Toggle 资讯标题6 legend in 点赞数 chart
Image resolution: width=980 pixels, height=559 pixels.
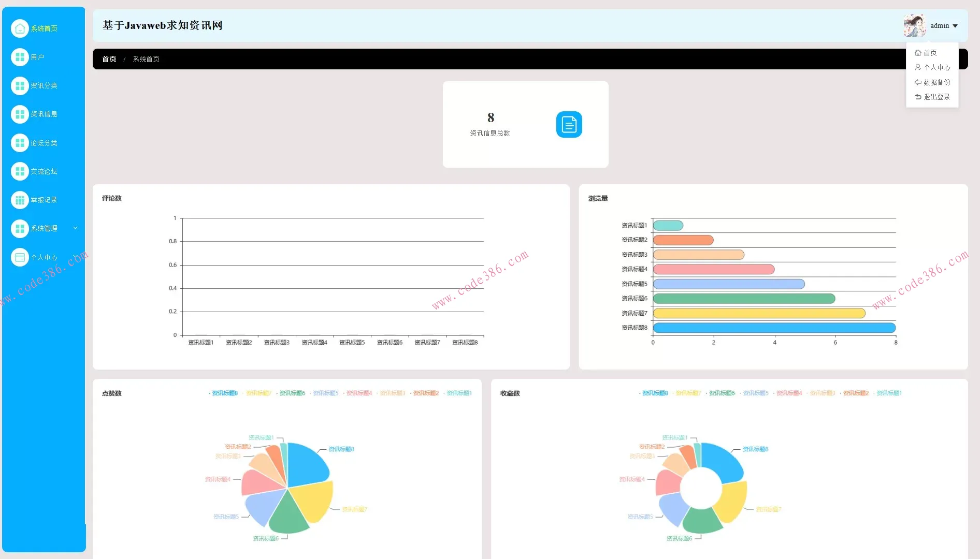coord(292,393)
